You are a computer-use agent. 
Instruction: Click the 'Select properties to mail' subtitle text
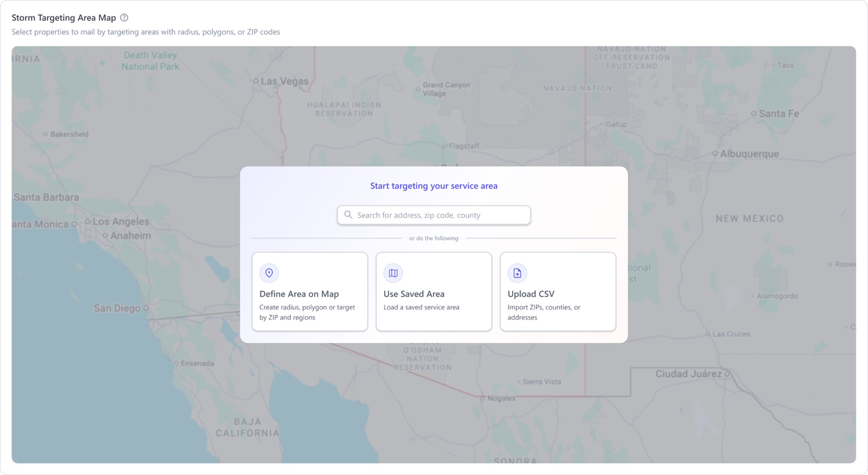[x=146, y=32]
